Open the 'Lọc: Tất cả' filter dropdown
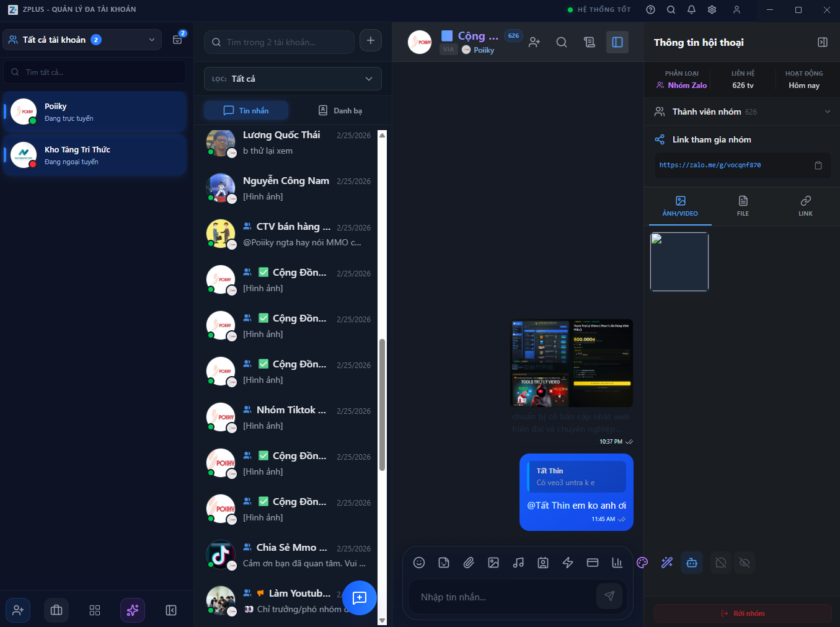Image resolution: width=840 pixels, height=627 pixels. click(x=293, y=79)
